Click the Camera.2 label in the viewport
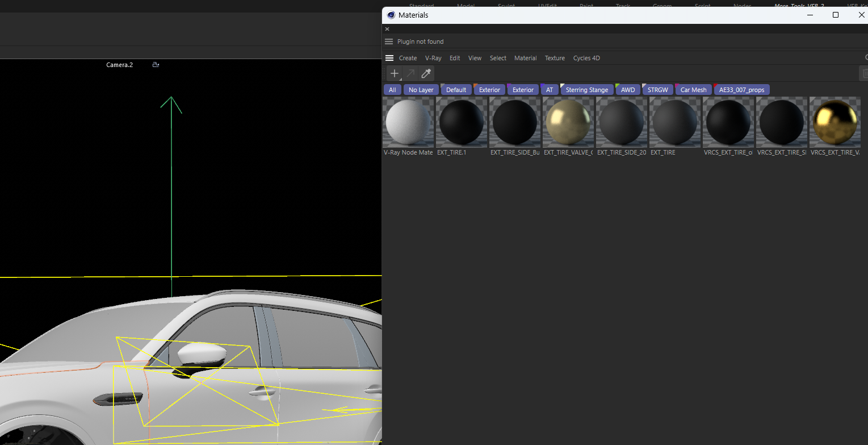Viewport: 868px width, 445px height. tap(119, 65)
